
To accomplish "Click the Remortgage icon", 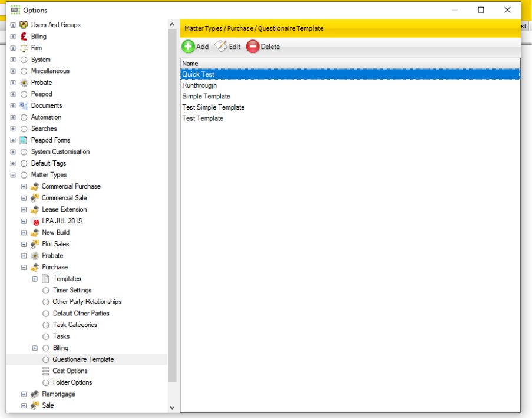I will pyautogui.click(x=35, y=394).
